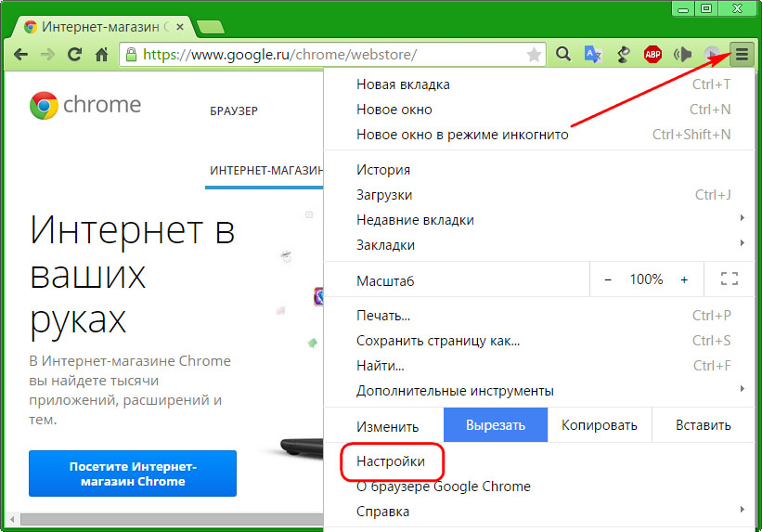The image size is (762, 532).
Task: Close the Интернет-магазин tab
Action: click(180, 27)
